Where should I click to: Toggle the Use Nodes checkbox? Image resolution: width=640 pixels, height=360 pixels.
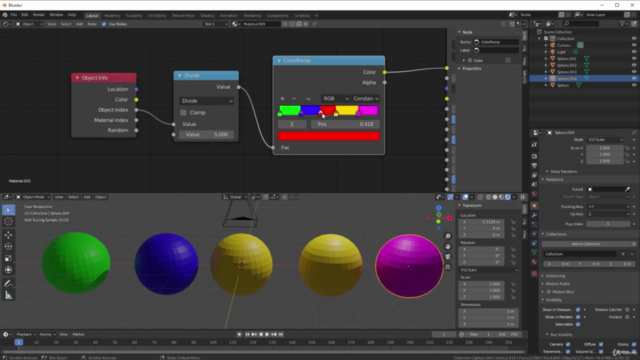click(x=104, y=24)
